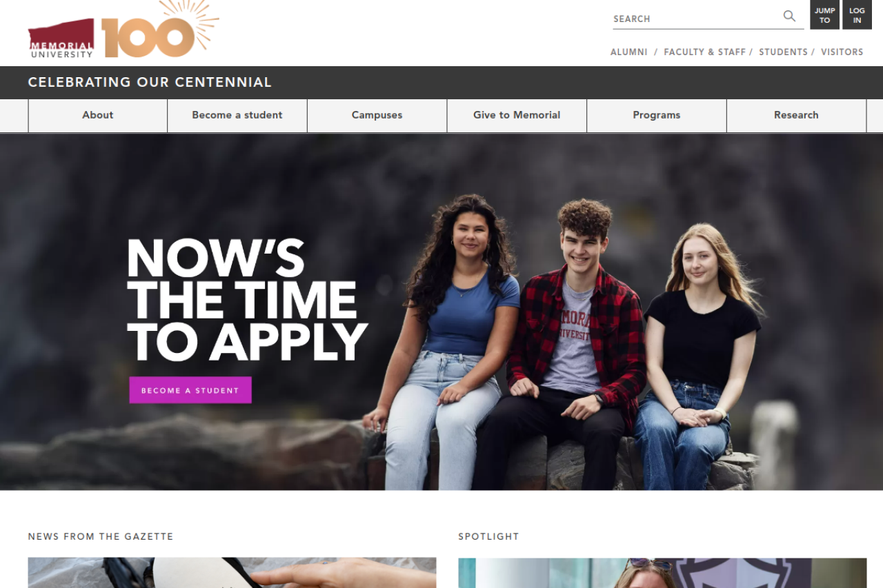
Task: Open the Memorial University logo home link
Action: click(61, 39)
